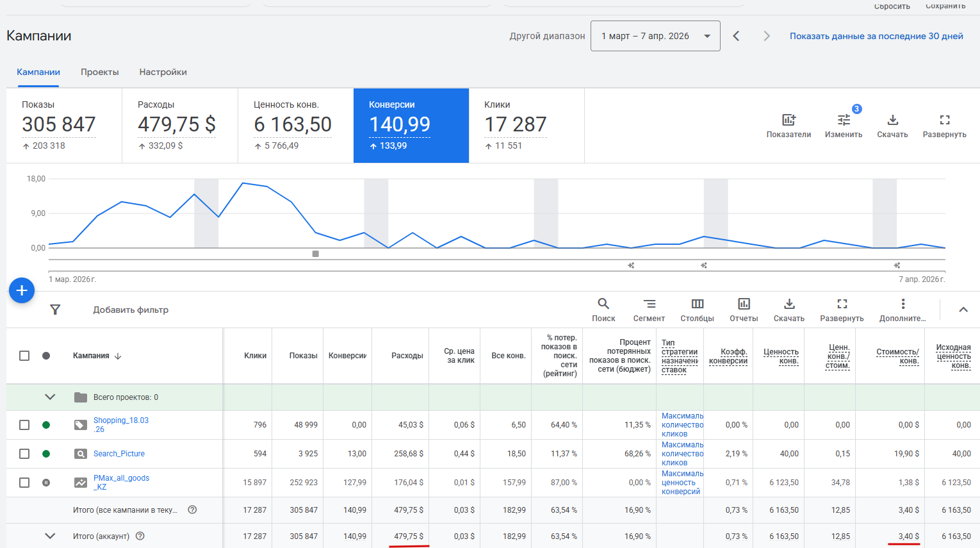
Task: Collapse the table toolbar with up chevron
Action: (963, 310)
